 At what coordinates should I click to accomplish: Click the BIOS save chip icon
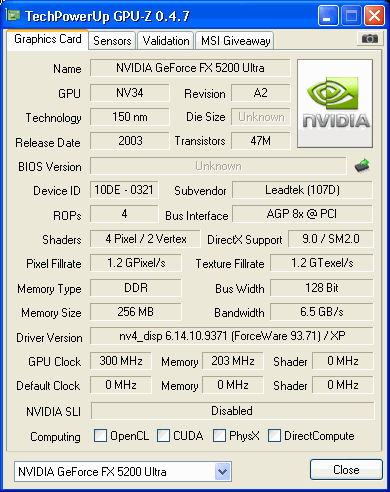(362, 166)
